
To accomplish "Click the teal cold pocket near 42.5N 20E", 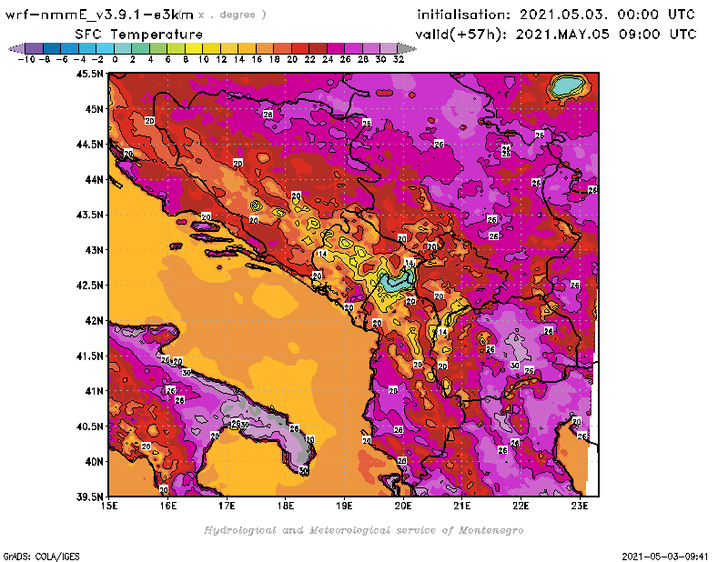I will pyautogui.click(x=396, y=282).
